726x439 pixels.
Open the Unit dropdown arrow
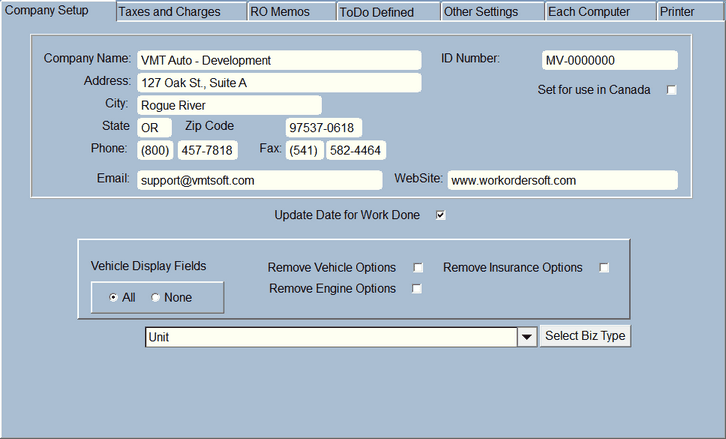527,337
